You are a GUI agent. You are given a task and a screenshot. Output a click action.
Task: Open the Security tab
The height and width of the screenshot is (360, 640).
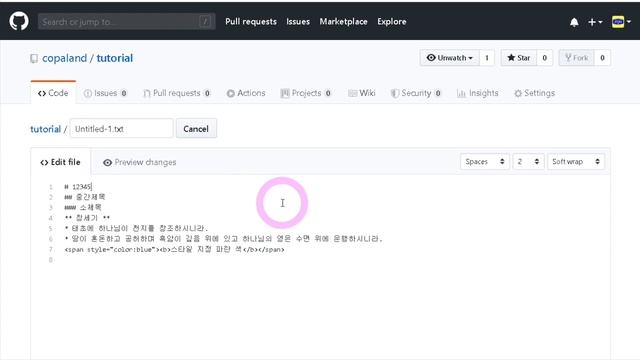pos(416,93)
